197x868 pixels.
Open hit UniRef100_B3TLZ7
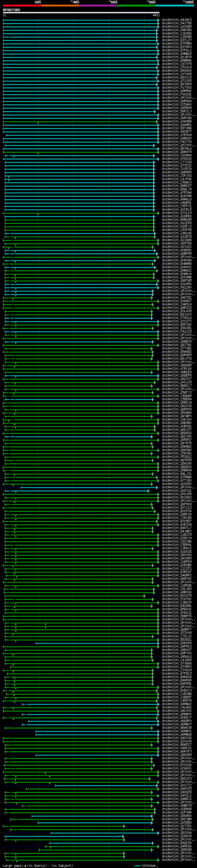pyautogui.click(x=177, y=40)
